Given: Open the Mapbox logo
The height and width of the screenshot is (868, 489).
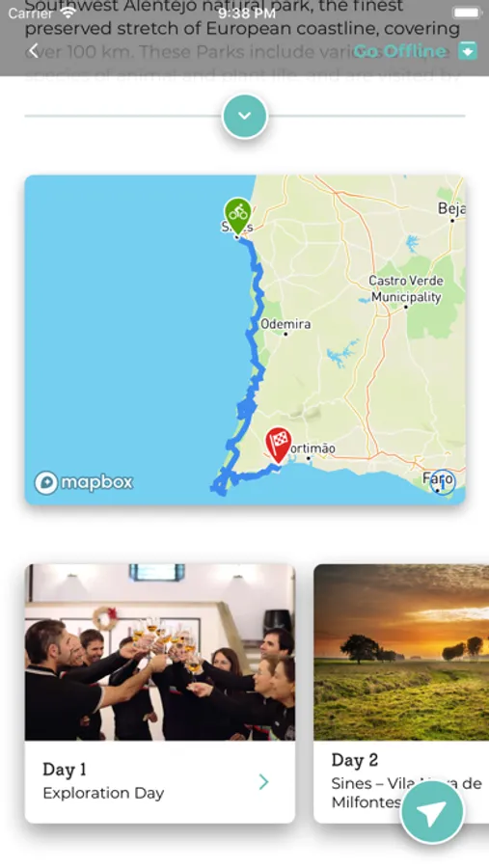Looking at the screenshot, I should point(84,483).
